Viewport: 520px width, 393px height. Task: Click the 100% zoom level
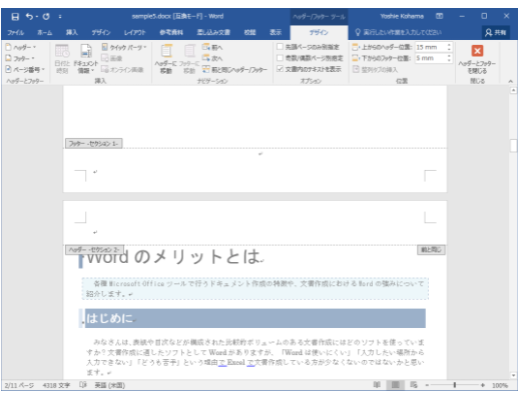point(500,385)
